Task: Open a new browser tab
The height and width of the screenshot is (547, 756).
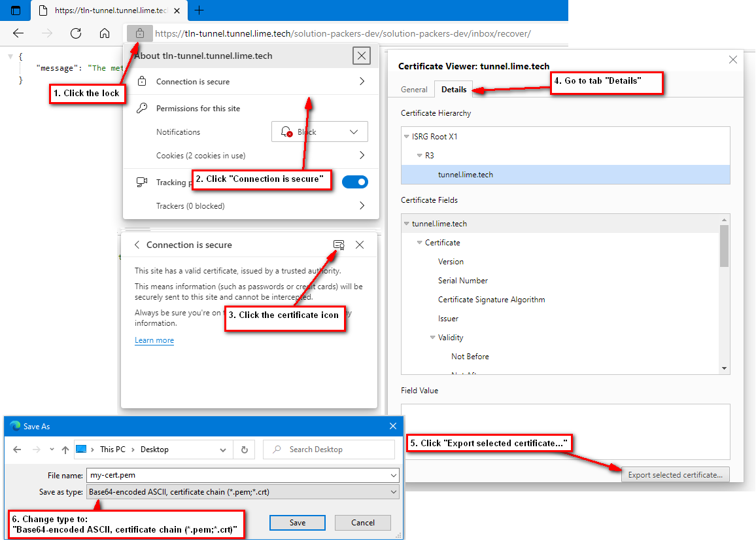Action: pos(199,10)
